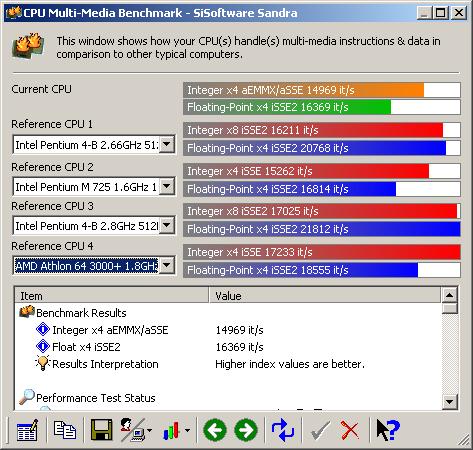This screenshot has width=473, height=450.
Task: Expand the dropdown arrow beside chart icon
Action: 187,431
